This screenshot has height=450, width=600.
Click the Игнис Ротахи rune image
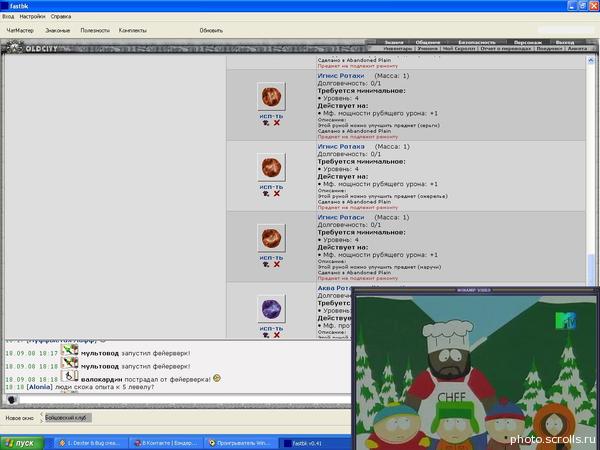click(271, 96)
